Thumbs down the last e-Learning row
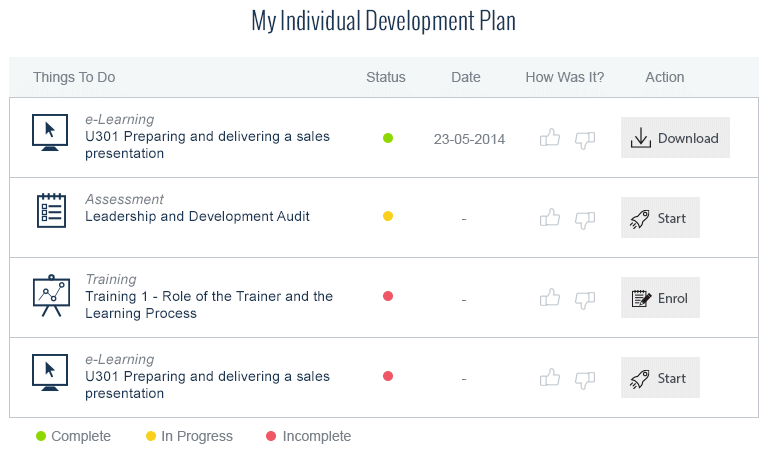Screen dimensions: 772x454 point(585,378)
